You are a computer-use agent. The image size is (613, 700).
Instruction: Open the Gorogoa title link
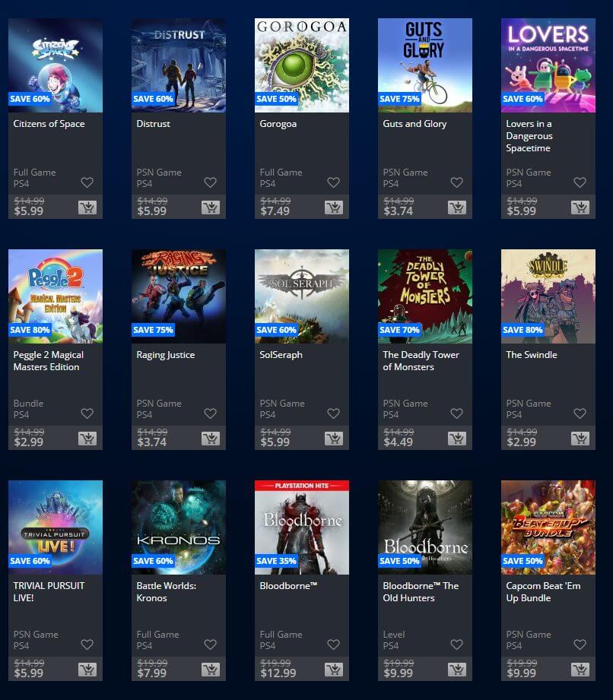[x=278, y=124]
